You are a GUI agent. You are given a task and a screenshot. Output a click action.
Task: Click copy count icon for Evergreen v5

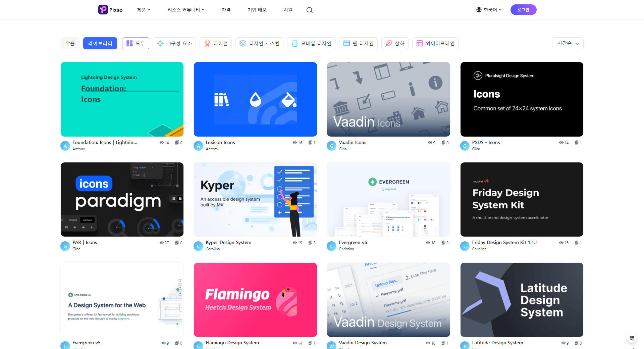point(177,343)
